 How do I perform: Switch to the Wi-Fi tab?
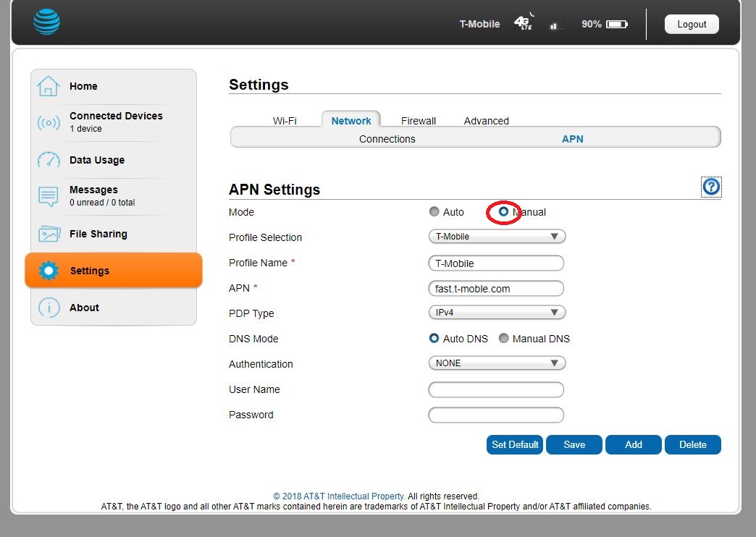(285, 121)
